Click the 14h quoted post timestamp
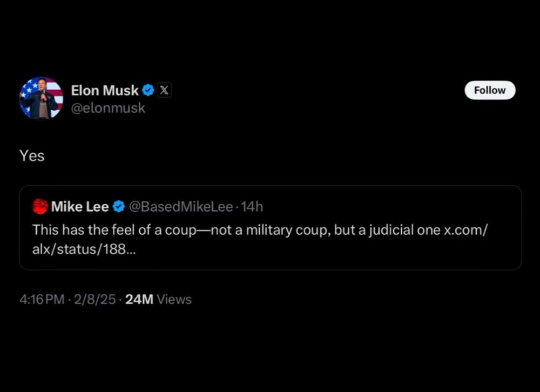 [x=253, y=206]
